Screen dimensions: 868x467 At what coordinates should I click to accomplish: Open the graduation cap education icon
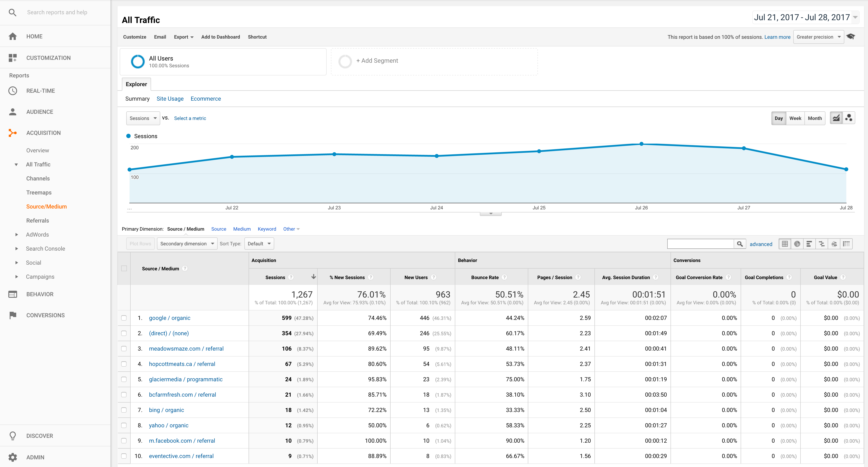point(851,37)
